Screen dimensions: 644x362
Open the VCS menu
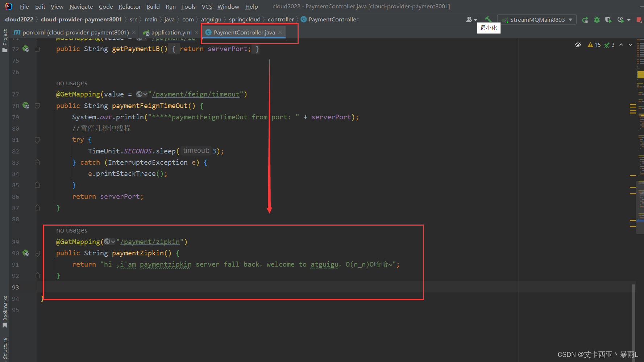pyautogui.click(x=207, y=7)
